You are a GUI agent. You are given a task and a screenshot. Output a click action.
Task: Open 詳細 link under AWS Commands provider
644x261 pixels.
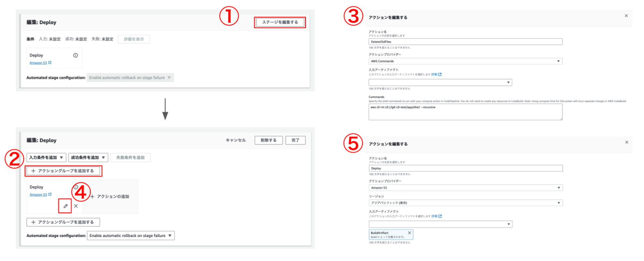coord(436,75)
